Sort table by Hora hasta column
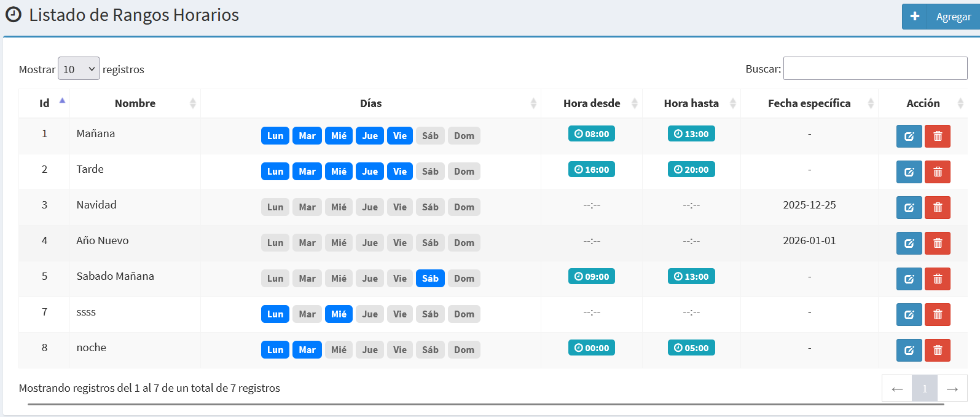This screenshot has height=417, width=980. coord(691,103)
